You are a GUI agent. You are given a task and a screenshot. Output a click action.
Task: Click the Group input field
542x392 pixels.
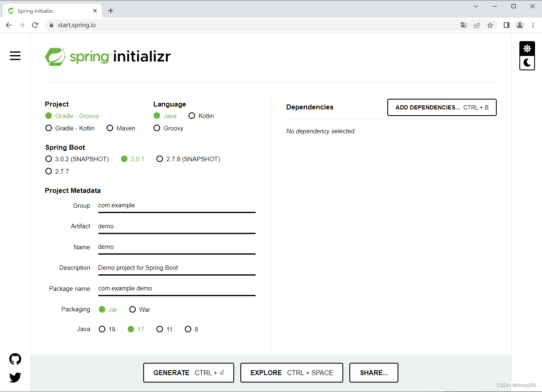(x=177, y=206)
